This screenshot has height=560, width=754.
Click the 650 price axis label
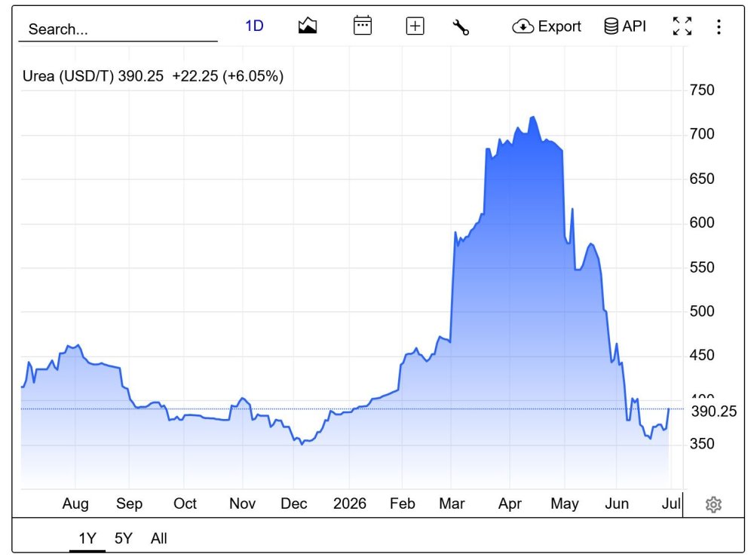click(701, 179)
